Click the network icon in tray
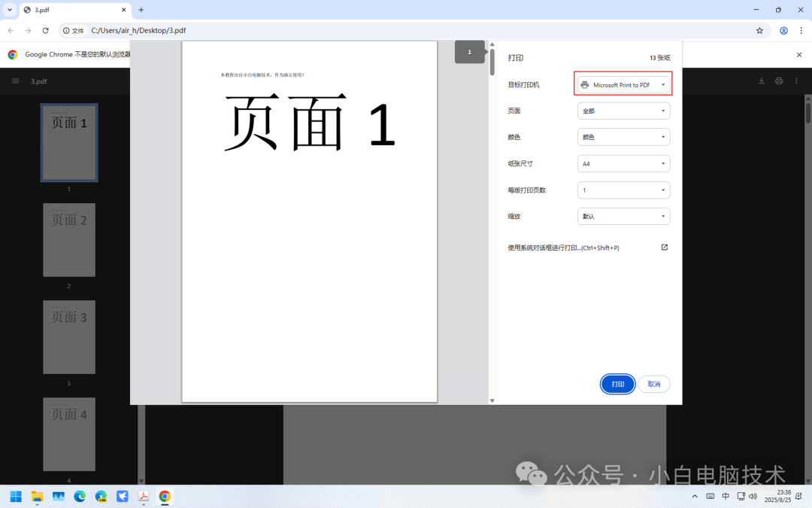The height and width of the screenshot is (508, 812). click(741, 496)
